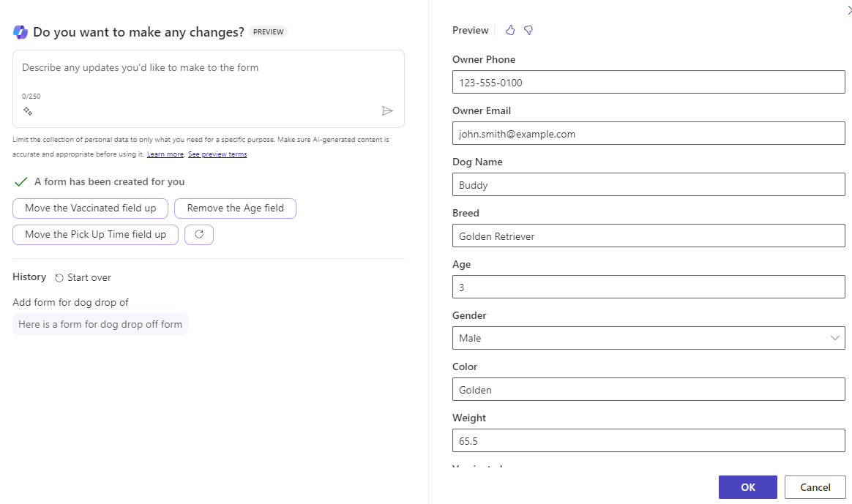Click the sparkle prompt ideas icon
The width and height of the screenshot is (852, 504).
[28, 111]
